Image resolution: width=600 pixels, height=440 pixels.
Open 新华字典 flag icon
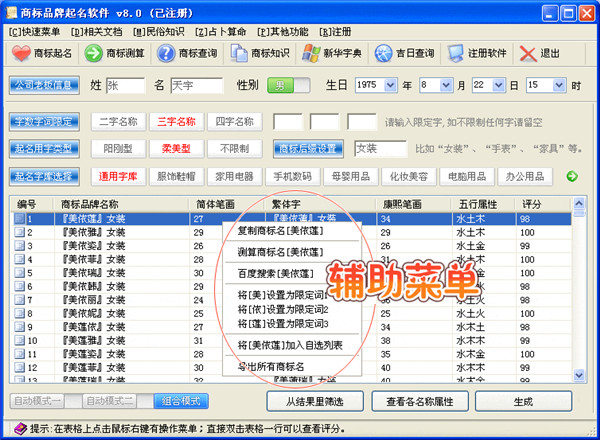pos(311,53)
